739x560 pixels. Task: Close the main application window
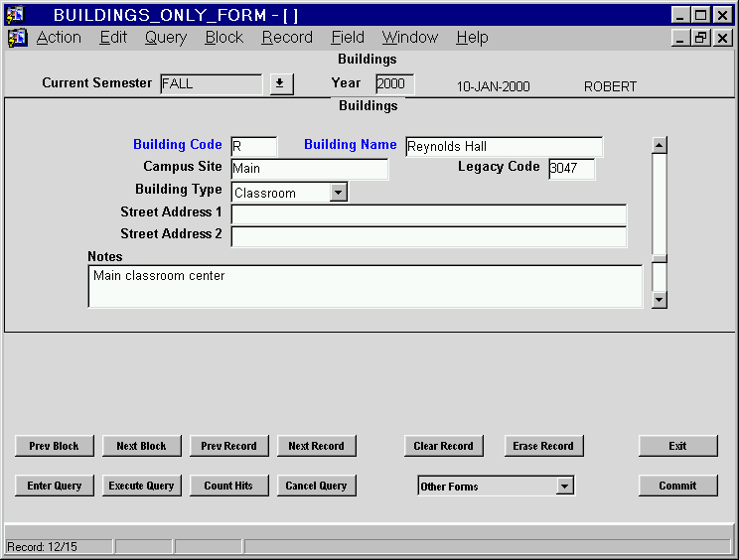pyautogui.click(x=722, y=15)
